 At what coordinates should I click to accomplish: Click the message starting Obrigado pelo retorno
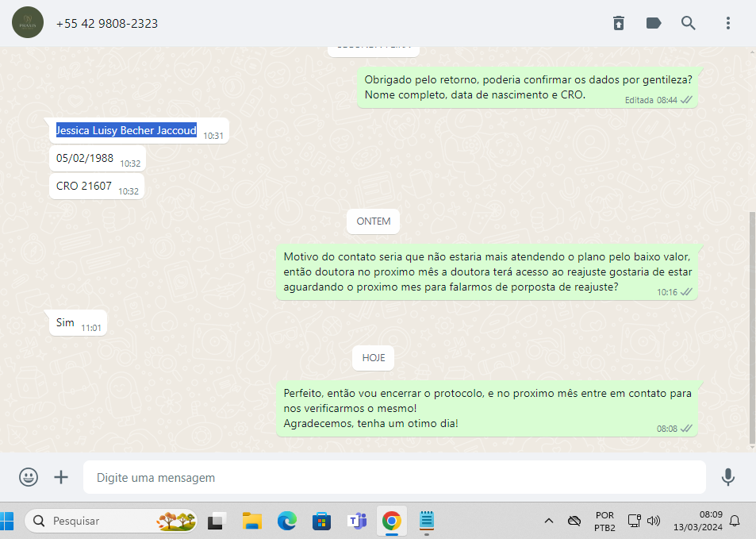point(528,87)
